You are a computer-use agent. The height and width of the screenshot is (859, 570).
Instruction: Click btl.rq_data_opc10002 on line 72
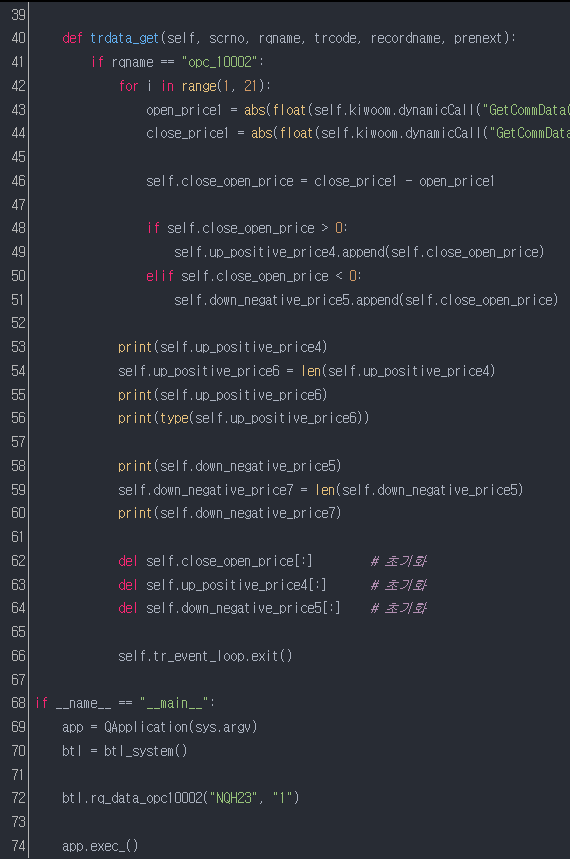(x=132, y=798)
